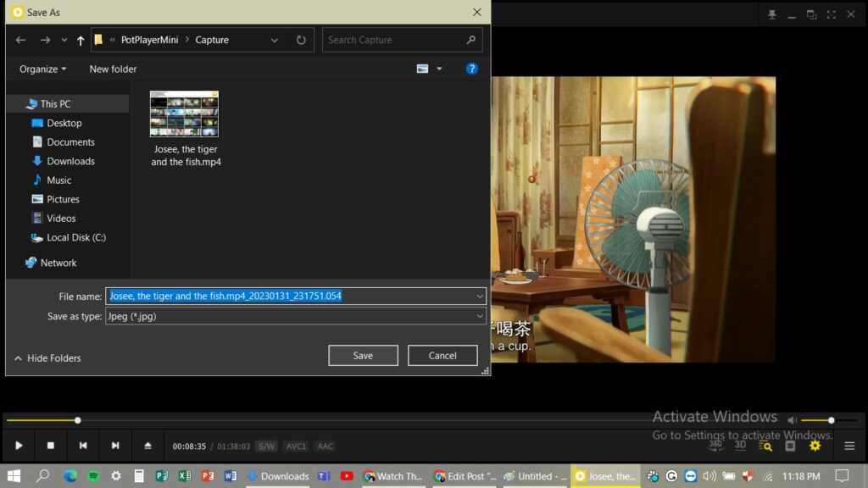Click the Save button
868x488 pixels.
click(x=363, y=355)
